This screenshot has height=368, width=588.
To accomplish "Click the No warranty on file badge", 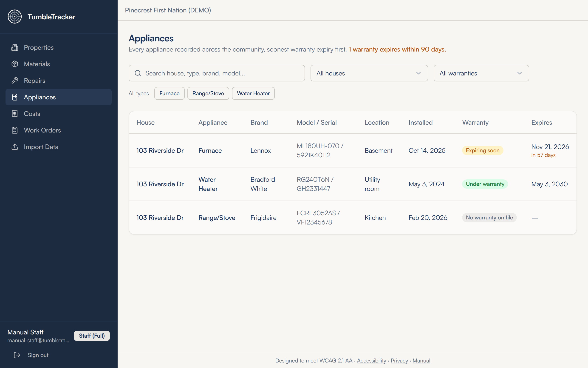I will click(489, 218).
